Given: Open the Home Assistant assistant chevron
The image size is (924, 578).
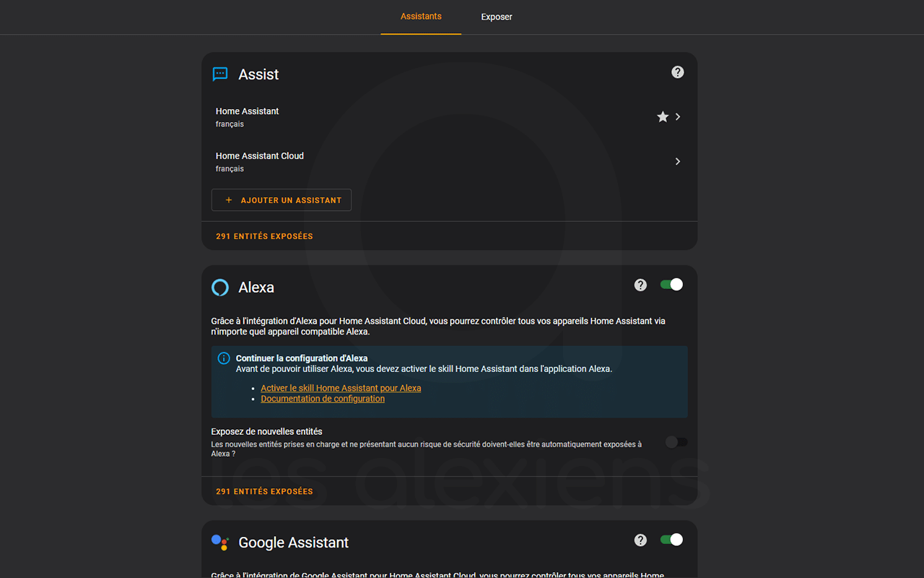Looking at the screenshot, I should tap(678, 117).
